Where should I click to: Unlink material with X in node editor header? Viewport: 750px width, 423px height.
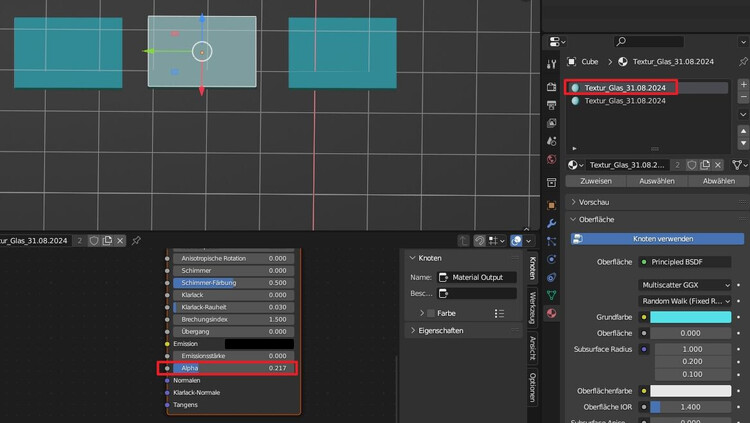120,241
